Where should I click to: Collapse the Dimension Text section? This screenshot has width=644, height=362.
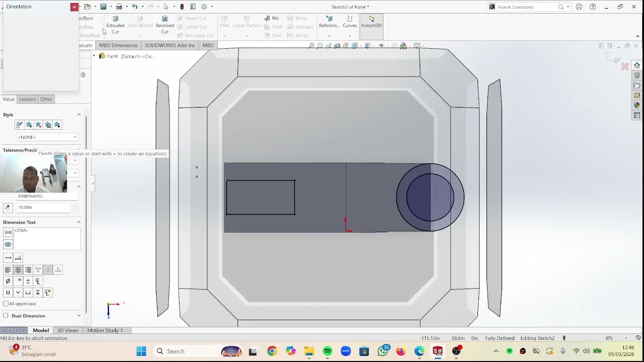(78, 222)
